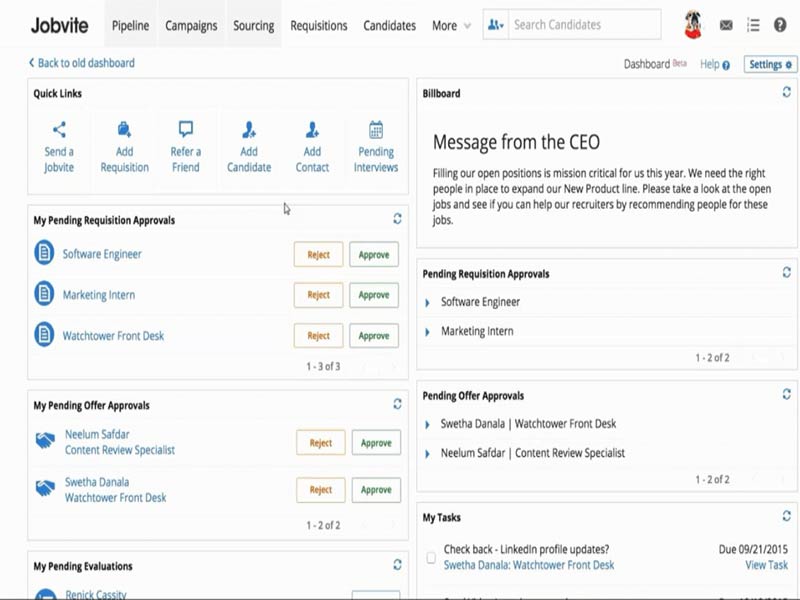Open the mail envelope icon in header
The width and height of the screenshot is (800, 600).
click(726, 25)
